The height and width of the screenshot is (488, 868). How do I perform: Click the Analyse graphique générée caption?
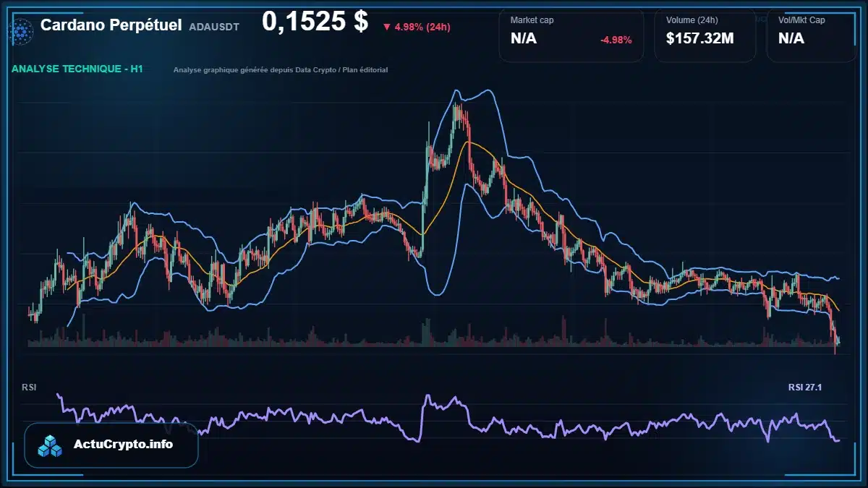[281, 70]
